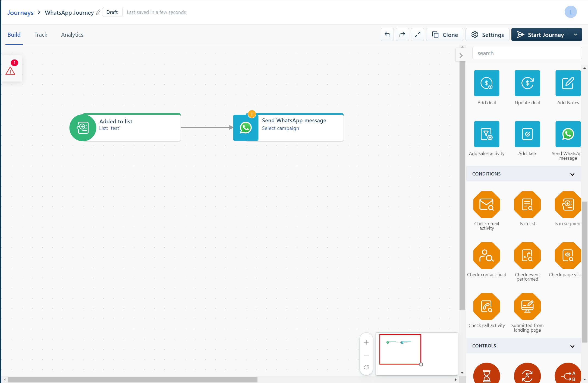The width and height of the screenshot is (588, 383).
Task: Select the Update deal action icon
Action: tap(527, 83)
